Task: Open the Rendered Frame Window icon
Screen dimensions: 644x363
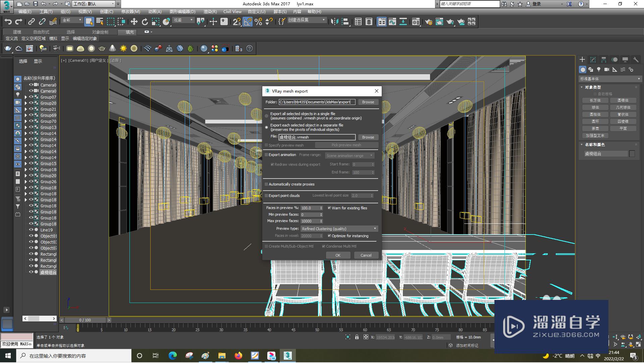Action: click(x=439, y=22)
